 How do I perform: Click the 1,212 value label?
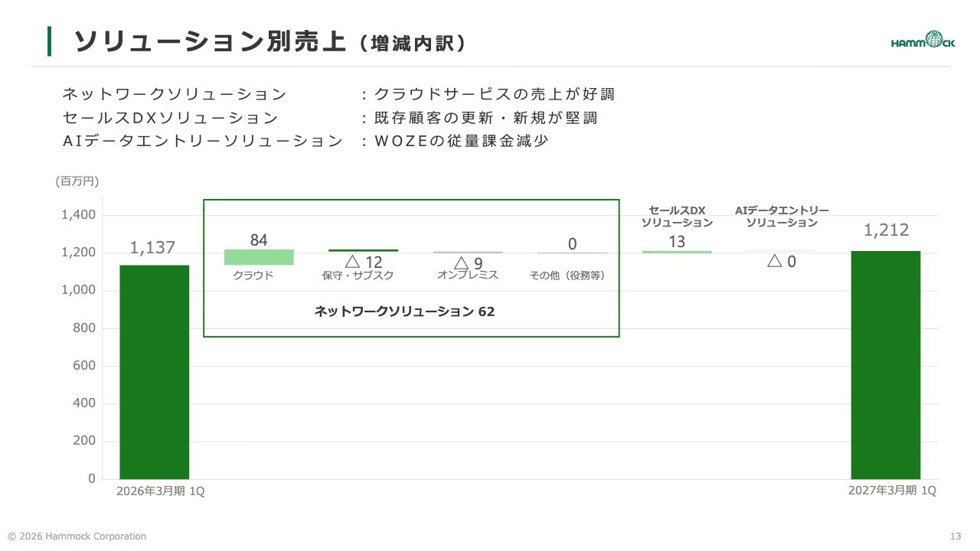(887, 230)
